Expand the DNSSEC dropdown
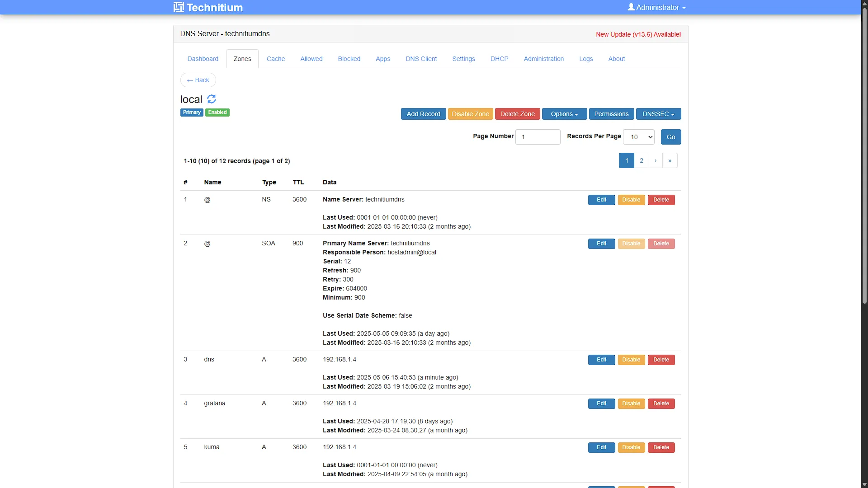The width and height of the screenshot is (868, 488). (x=658, y=114)
